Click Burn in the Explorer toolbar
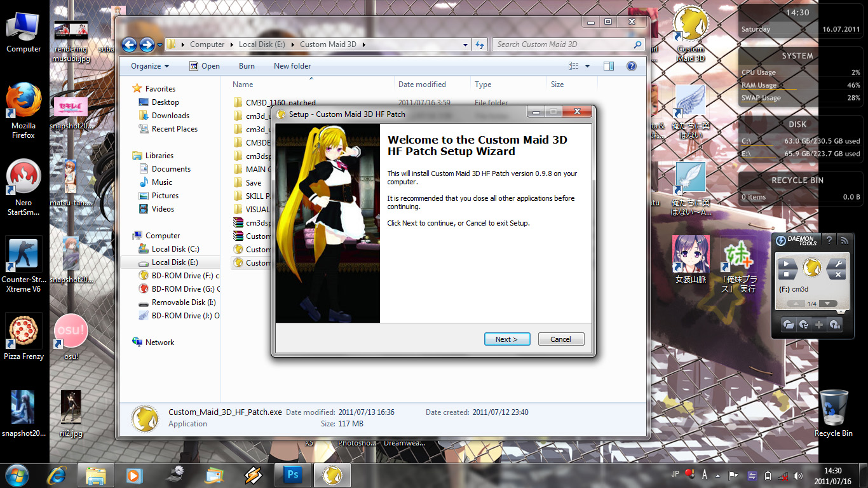 247,66
